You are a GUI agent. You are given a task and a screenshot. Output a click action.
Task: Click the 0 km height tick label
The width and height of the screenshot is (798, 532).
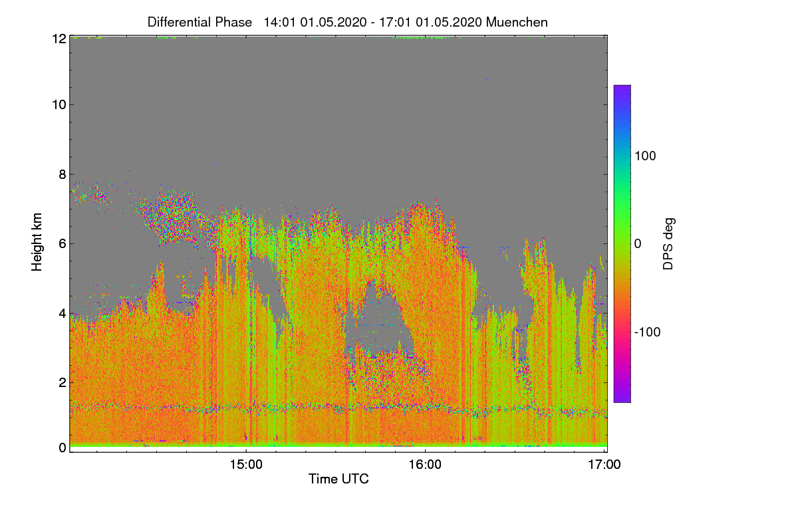62,448
